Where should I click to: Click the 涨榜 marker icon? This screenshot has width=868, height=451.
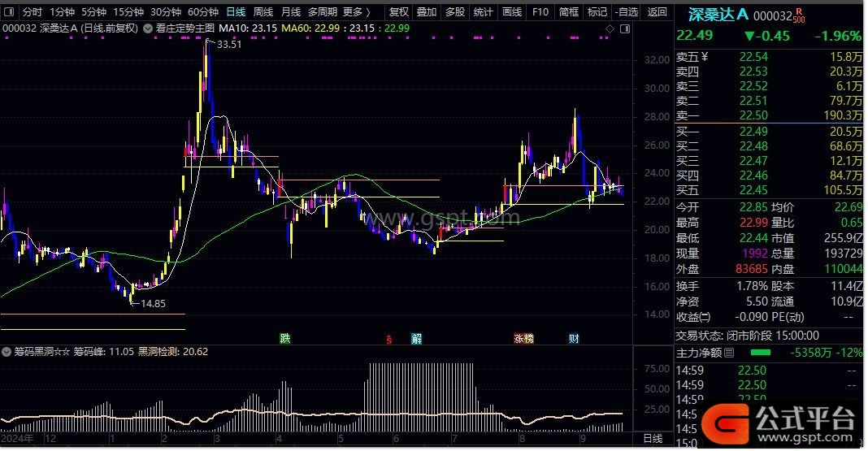523,338
